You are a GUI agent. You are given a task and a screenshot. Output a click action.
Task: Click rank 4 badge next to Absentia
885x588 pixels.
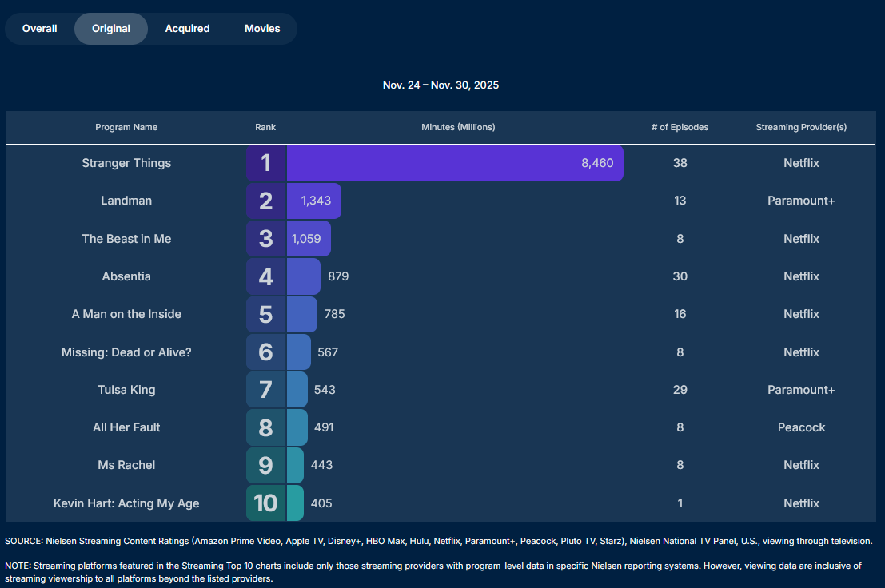point(266,276)
